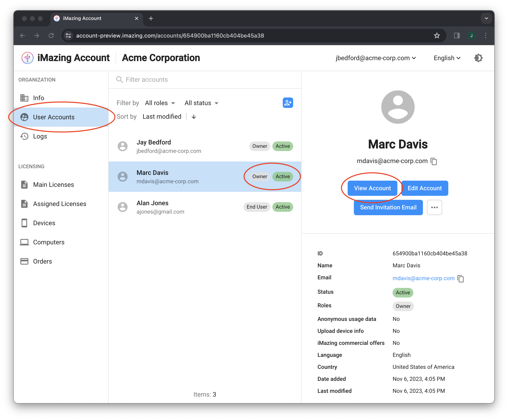
Task: Go forward in the browser
Action: (37, 36)
